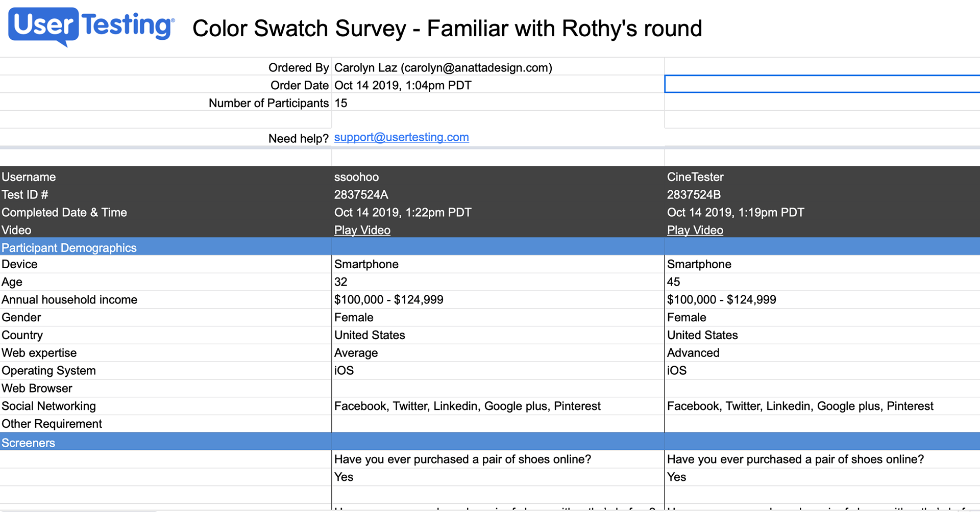Select the Advanced web expertise cell
Image resolution: width=980 pixels, height=512 pixels.
822,353
